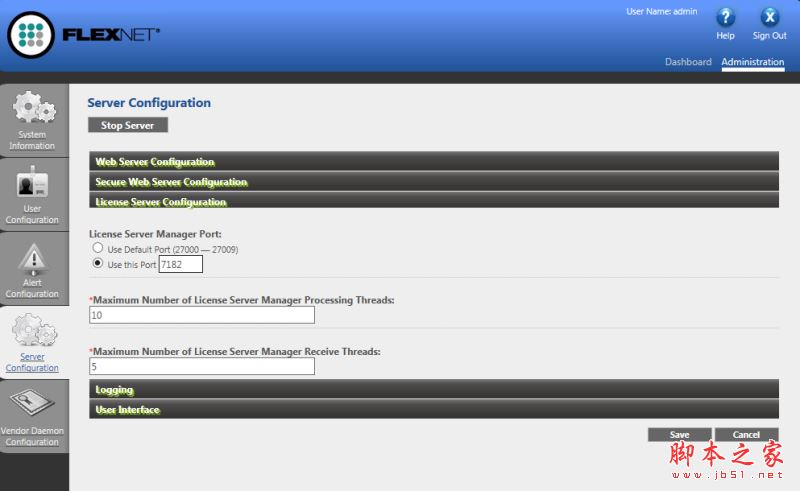
Task: Click the Help text link
Action: (725, 36)
